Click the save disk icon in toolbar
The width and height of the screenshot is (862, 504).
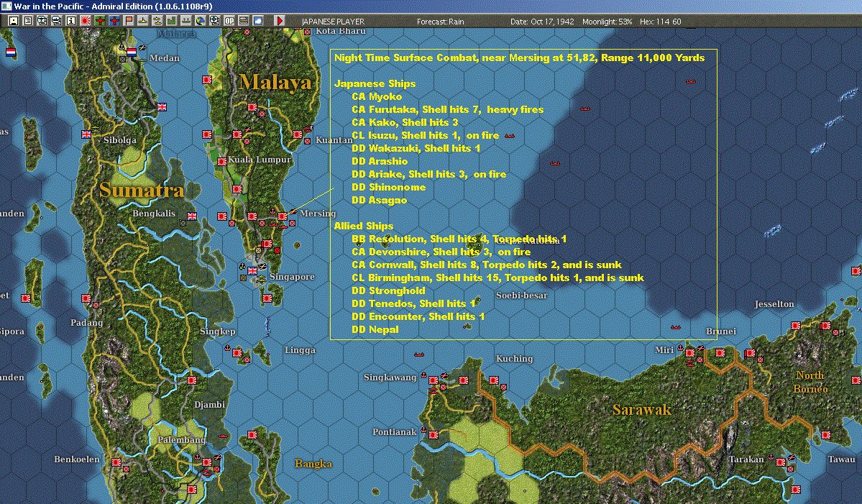tap(13, 21)
